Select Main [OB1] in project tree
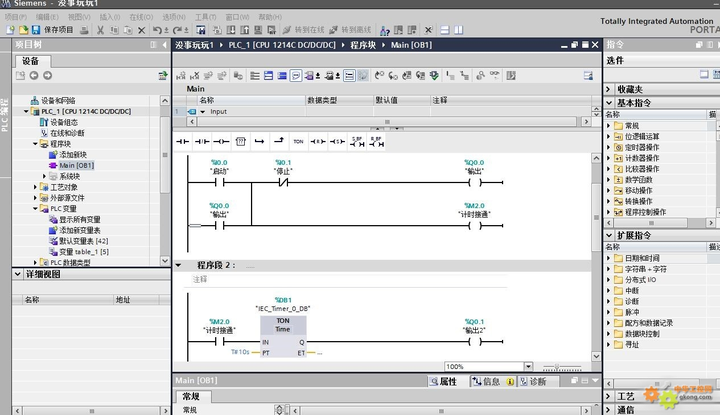This screenshot has width=720, height=415. pos(76,165)
